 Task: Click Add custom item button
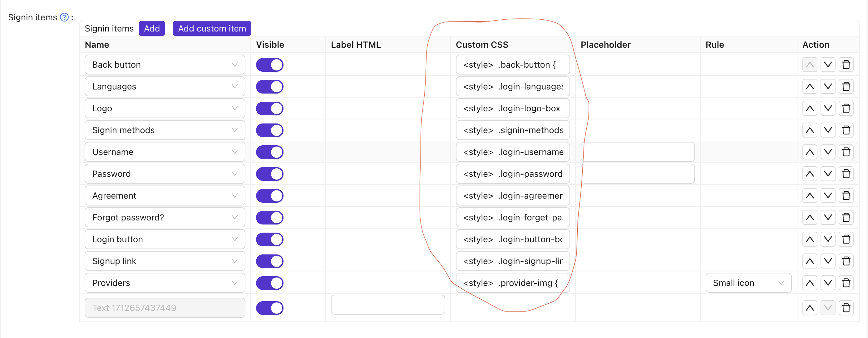tap(212, 28)
